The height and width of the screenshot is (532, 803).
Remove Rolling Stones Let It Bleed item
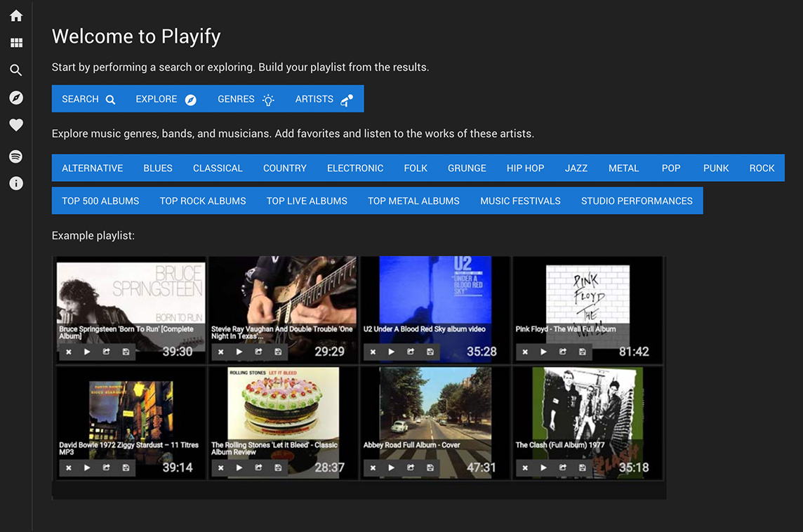[x=220, y=467]
